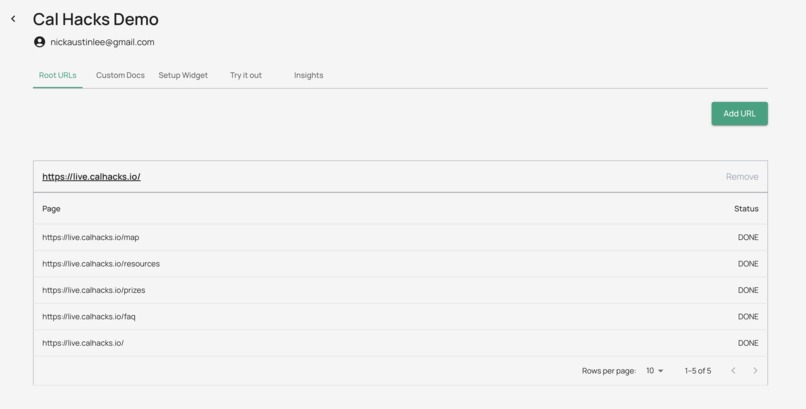This screenshot has width=806, height=409.
Task: Go back using the left chevron arrow
Action: click(x=13, y=19)
